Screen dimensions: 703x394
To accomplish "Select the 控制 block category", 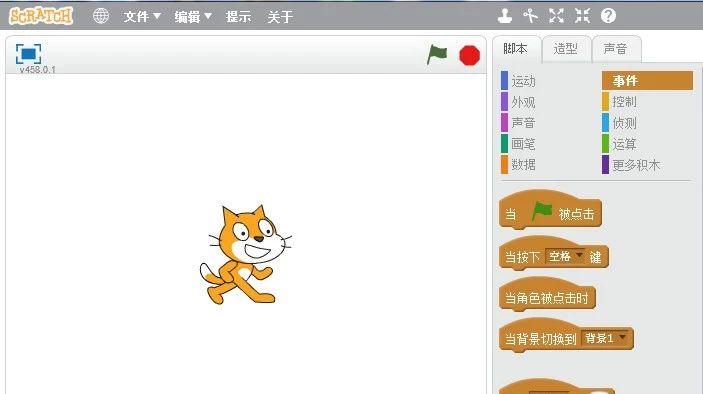I will pyautogui.click(x=620, y=102).
